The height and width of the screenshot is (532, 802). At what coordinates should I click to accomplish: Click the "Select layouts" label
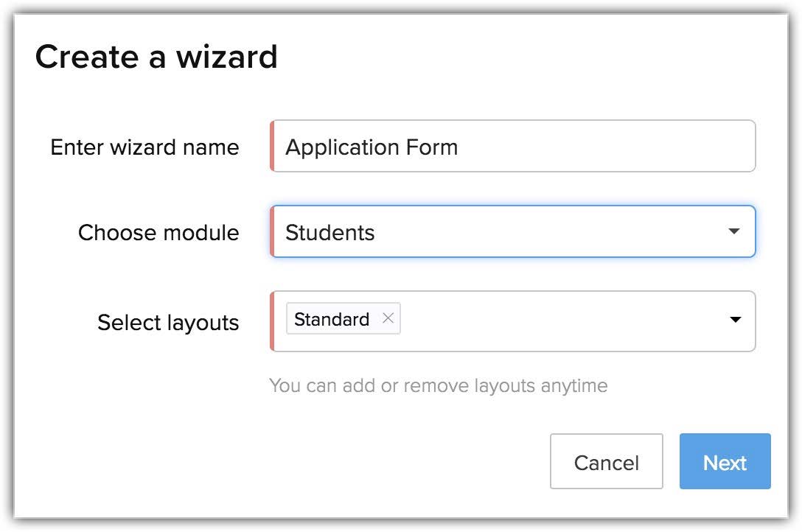pyautogui.click(x=168, y=323)
